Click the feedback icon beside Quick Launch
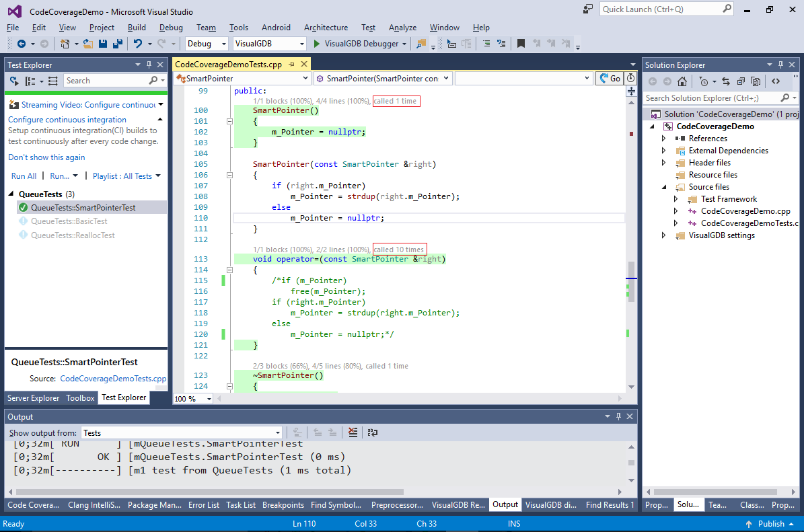This screenshot has width=804, height=532. pyautogui.click(x=588, y=9)
